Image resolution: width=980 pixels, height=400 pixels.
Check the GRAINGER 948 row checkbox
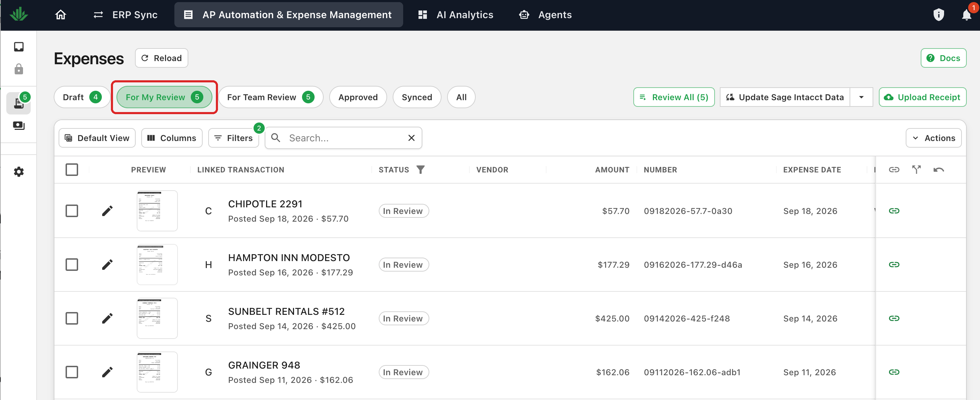point(71,372)
